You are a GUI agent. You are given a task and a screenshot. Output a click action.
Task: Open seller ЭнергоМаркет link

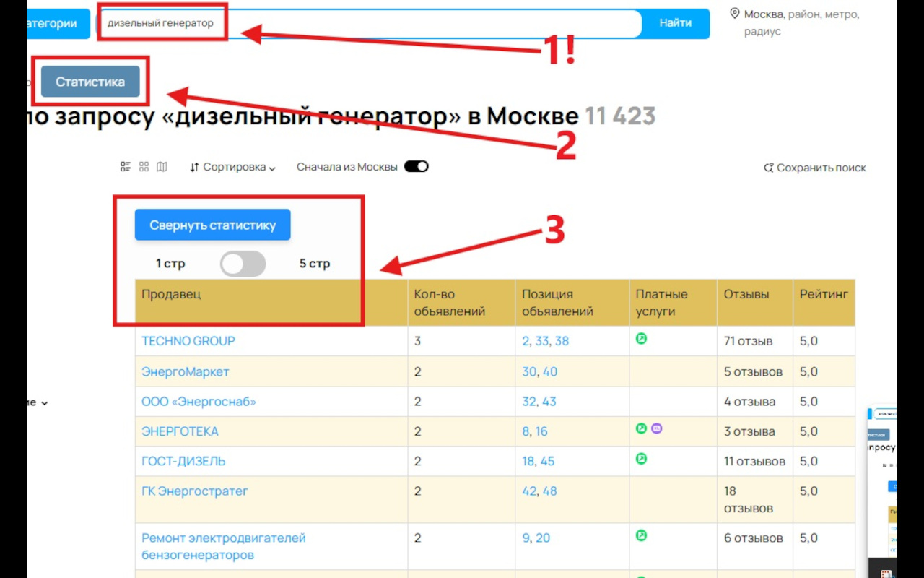[186, 371]
